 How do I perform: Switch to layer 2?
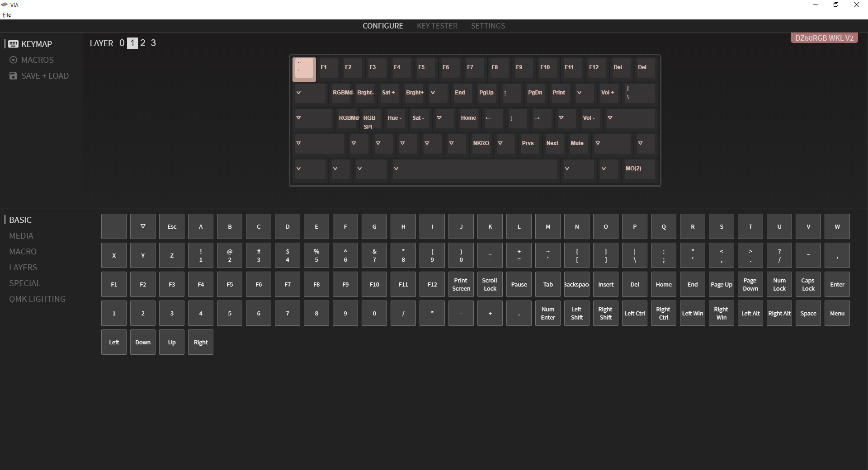pos(143,43)
